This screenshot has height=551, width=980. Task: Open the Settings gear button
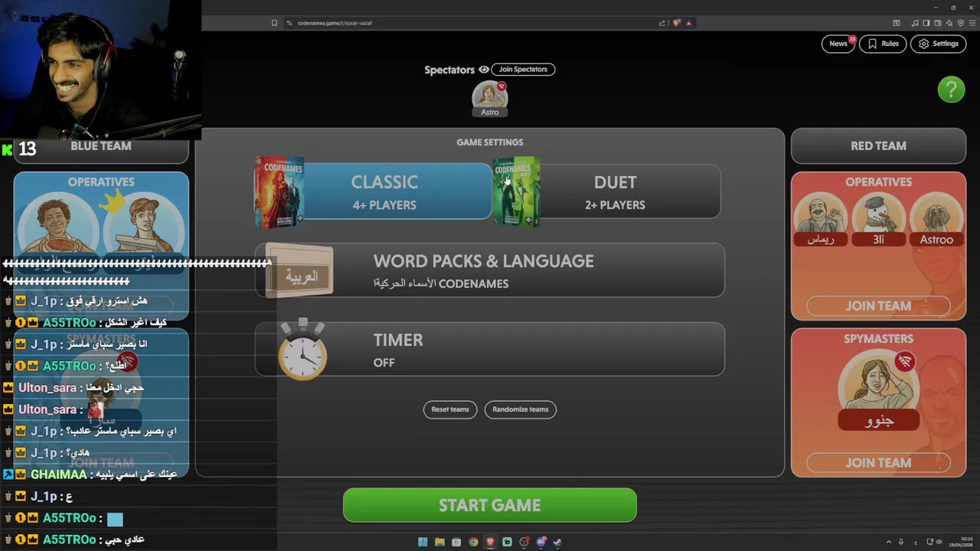pos(938,44)
